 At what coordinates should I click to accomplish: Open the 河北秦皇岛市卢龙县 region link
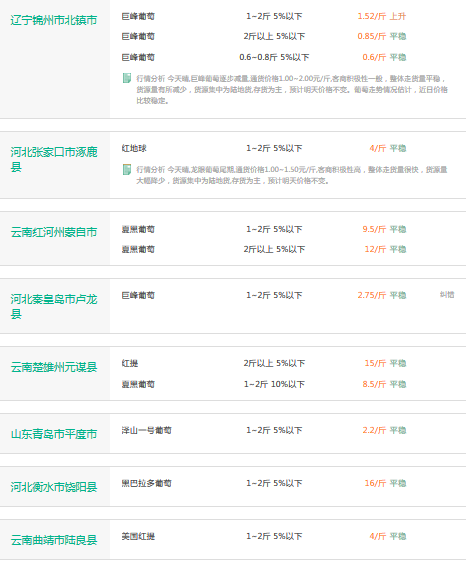tap(54, 306)
